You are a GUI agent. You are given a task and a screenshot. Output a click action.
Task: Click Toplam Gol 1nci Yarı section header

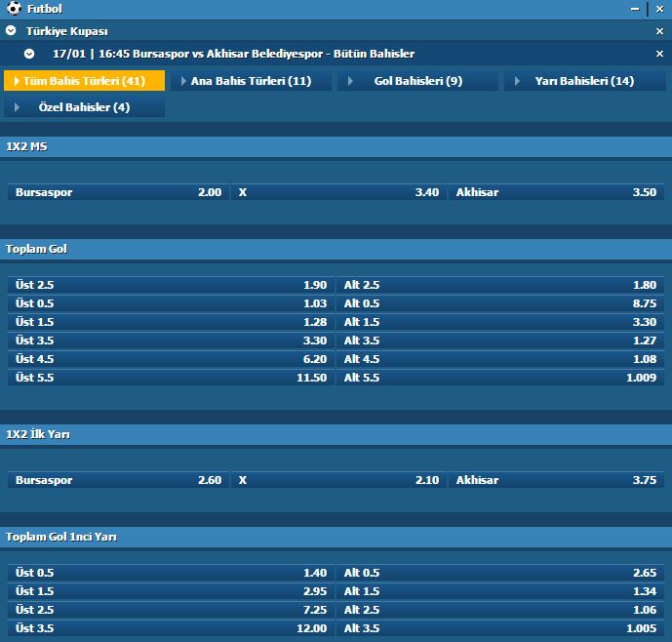coord(336,537)
